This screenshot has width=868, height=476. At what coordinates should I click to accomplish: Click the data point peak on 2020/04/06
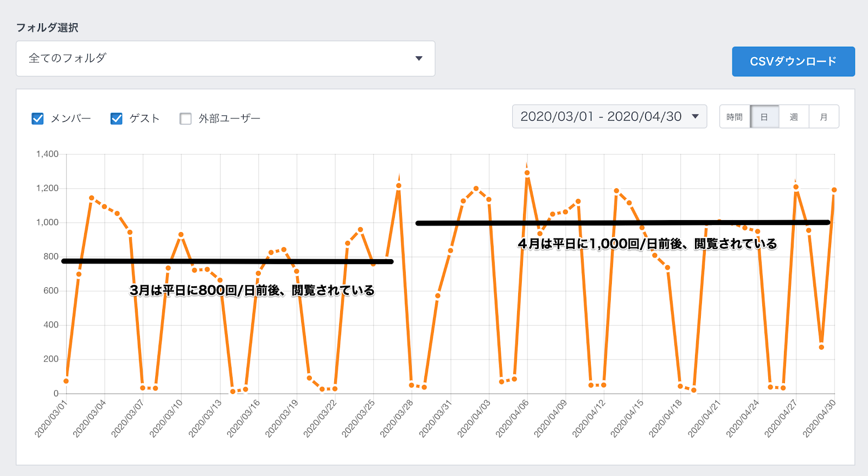coord(527,173)
